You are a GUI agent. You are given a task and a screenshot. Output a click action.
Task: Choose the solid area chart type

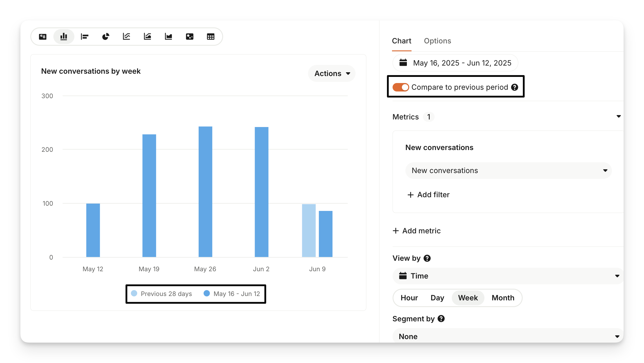tap(169, 36)
